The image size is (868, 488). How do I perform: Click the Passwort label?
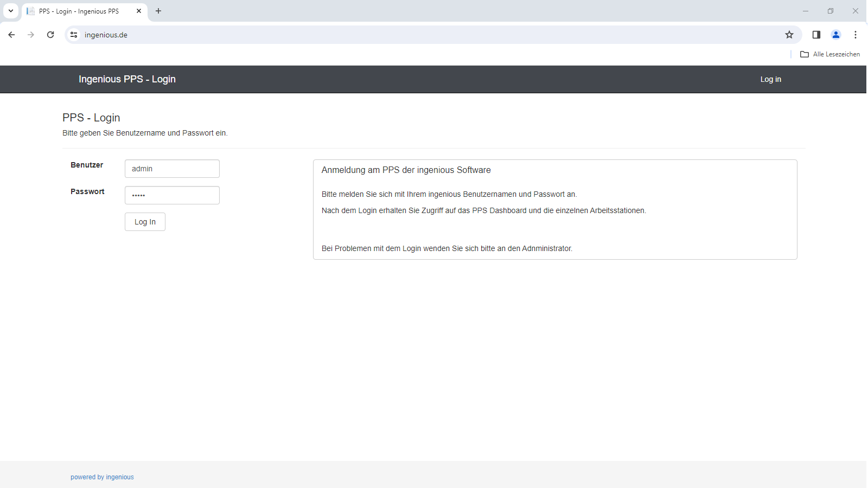pos(87,191)
